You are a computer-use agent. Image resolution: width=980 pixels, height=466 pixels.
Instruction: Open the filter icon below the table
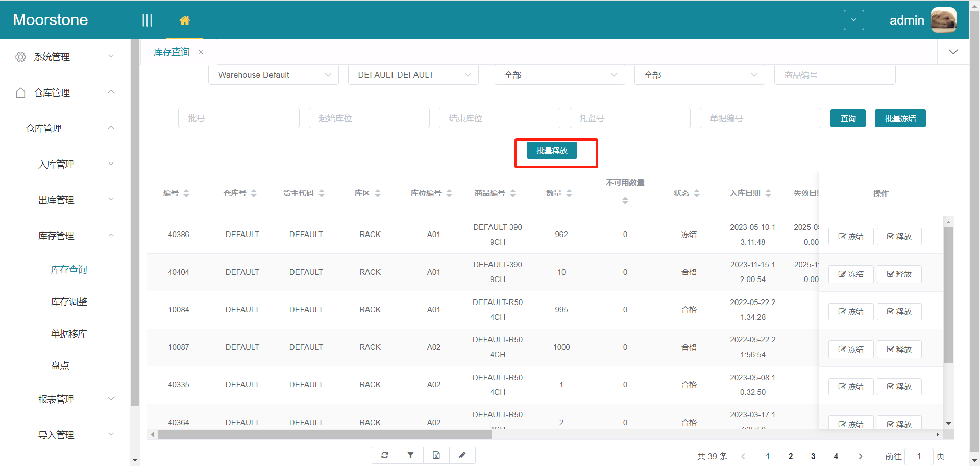tap(410, 455)
